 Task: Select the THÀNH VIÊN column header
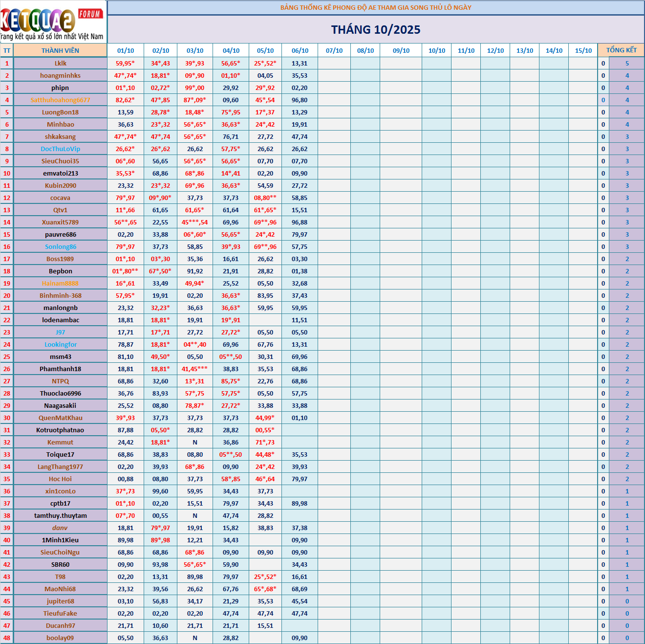(60, 50)
